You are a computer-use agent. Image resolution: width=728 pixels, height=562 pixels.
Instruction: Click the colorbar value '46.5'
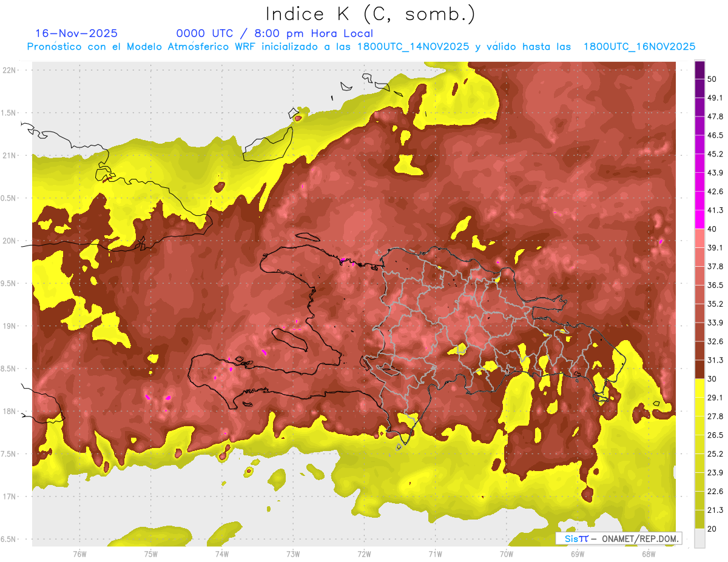(715, 135)
